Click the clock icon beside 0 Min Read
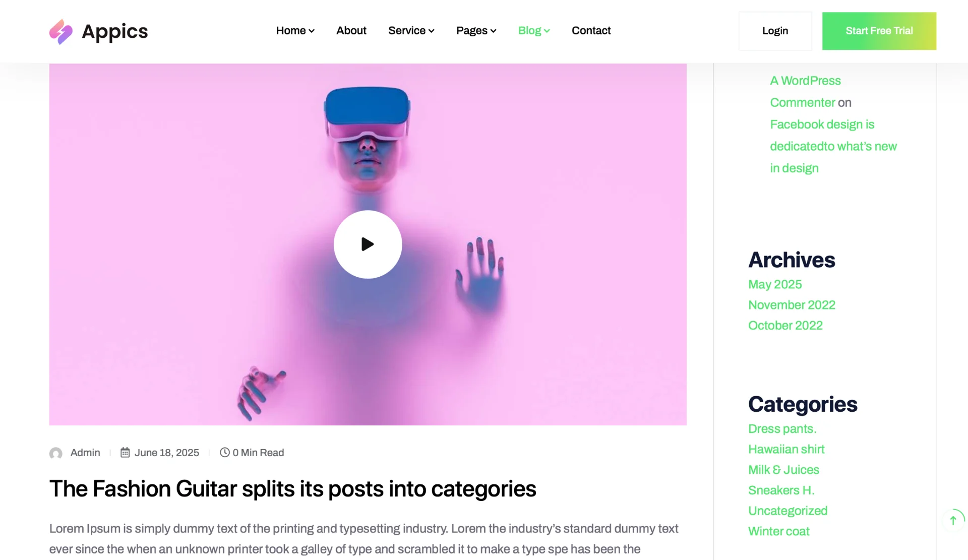The width and height of the screenshot is (968, 560). tap(224, 453)
